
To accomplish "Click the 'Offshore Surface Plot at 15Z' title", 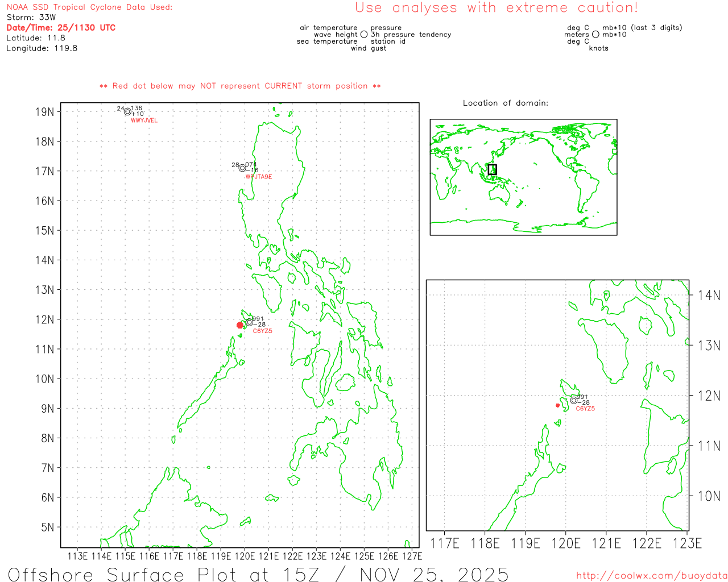I will [x=163, y=574].
